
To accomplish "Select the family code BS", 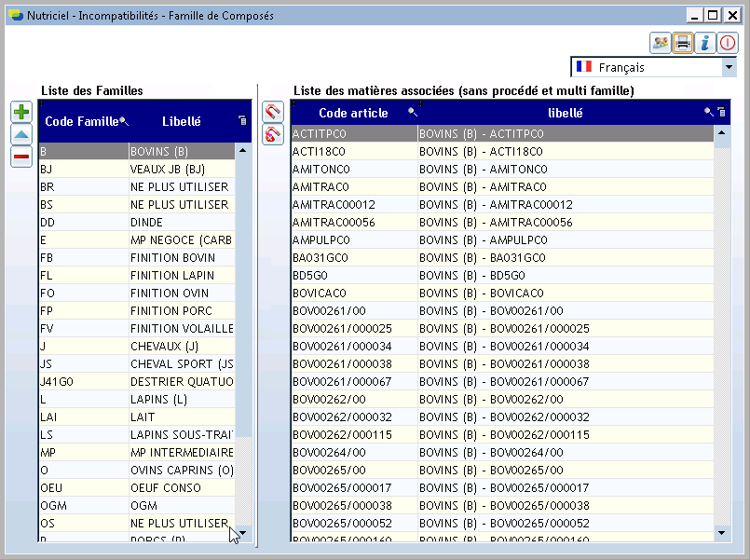I will (x=84, y=205).
